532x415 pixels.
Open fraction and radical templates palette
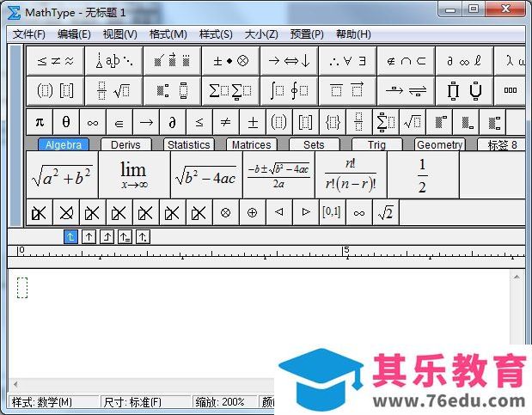click(x=113, y=90)
